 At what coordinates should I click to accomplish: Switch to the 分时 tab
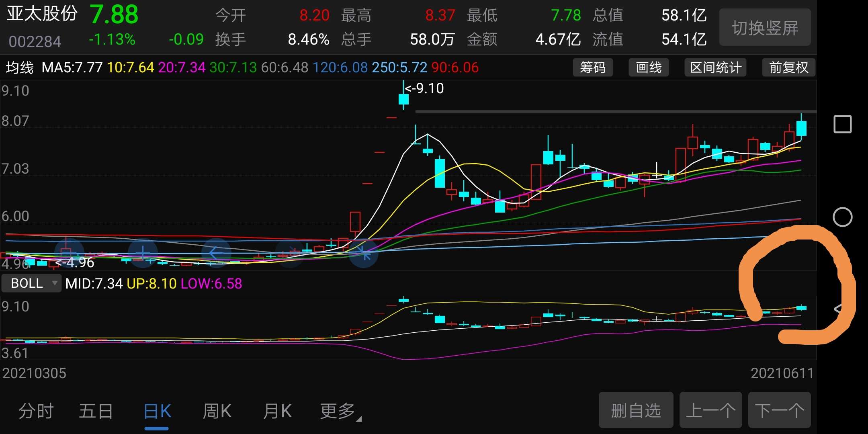click(x=36, y=411)
